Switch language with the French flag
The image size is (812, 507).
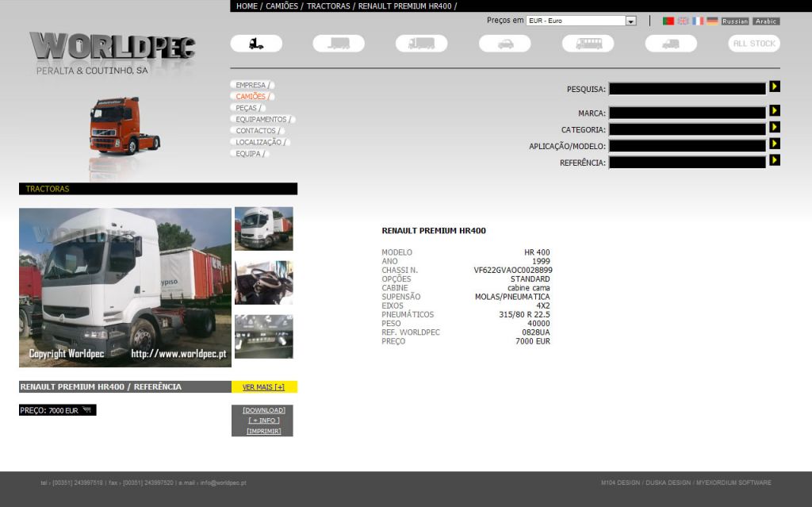click(x=698, y=21)
